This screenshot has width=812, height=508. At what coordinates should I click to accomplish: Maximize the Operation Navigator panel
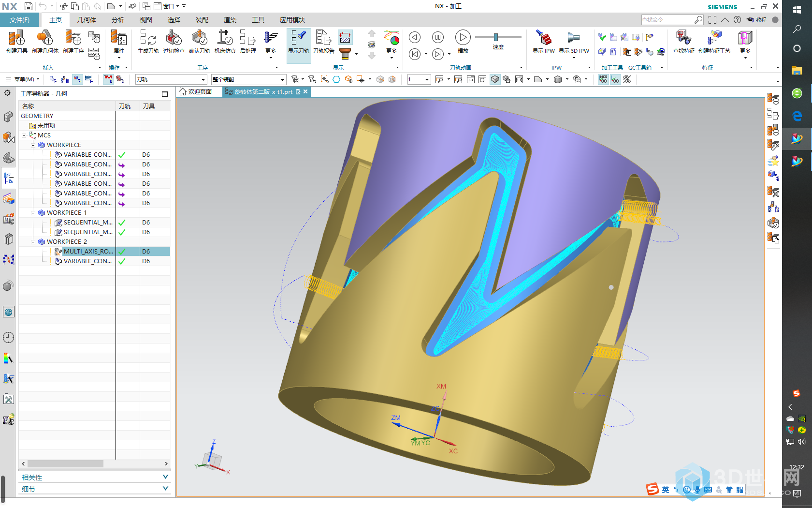(165, 94)
